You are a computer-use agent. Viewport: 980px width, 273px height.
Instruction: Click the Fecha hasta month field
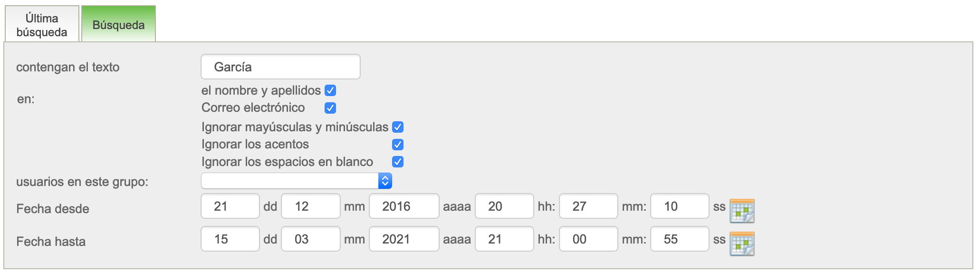pyautogui.click(x=310, y=239)
